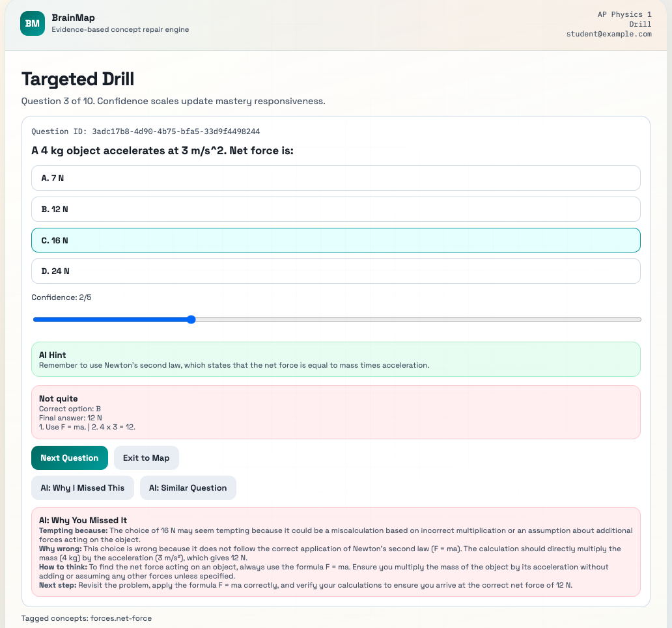Click the Question ID text
The image size is (672, 628).
click(145, 131)
